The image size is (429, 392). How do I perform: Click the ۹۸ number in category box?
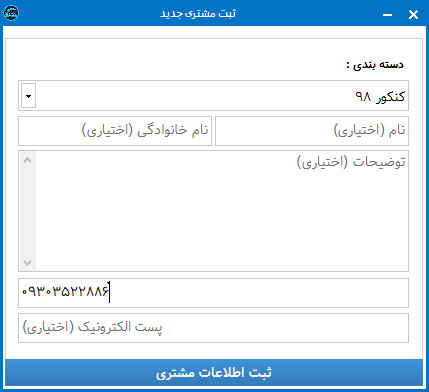tap(362, 97)
